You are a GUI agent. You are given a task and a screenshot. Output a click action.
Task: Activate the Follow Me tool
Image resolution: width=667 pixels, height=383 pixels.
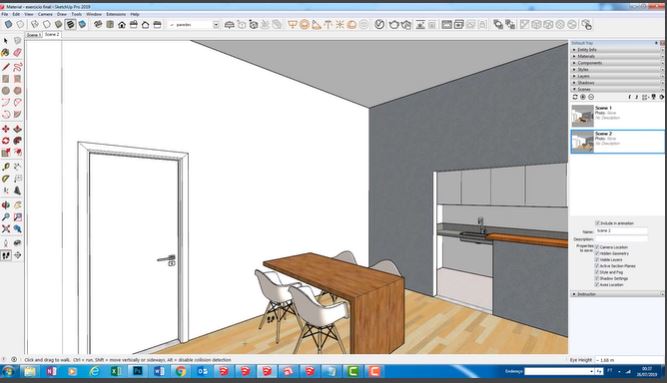(x=17, y=141)
